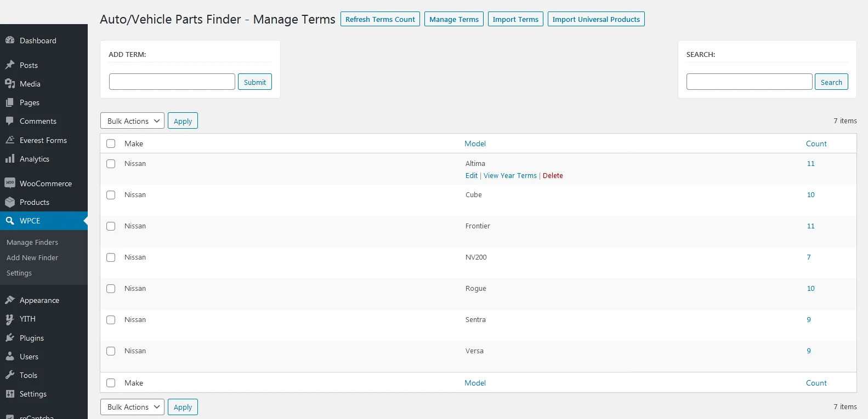868x419 pixels.
Task: Click the Submit button for Add Term
Action: (255, 82)
